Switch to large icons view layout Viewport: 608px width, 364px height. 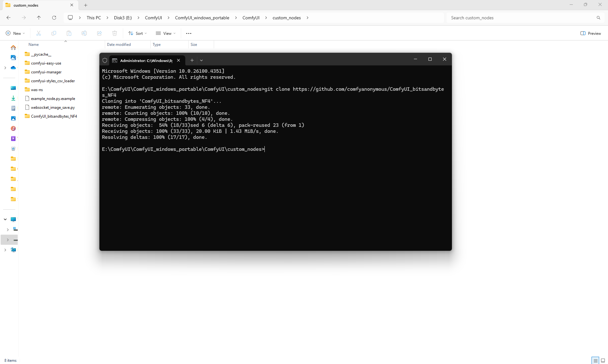603,361
